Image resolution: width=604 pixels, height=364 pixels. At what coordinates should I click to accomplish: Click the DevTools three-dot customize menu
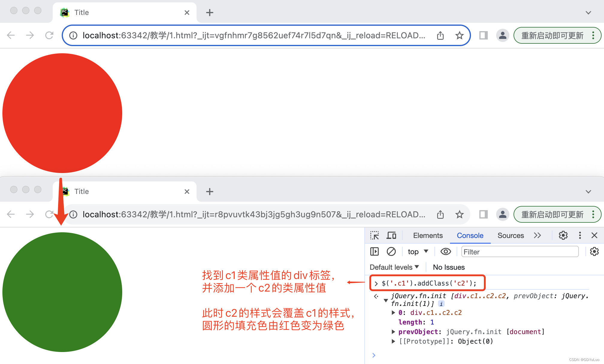point(580,236)
